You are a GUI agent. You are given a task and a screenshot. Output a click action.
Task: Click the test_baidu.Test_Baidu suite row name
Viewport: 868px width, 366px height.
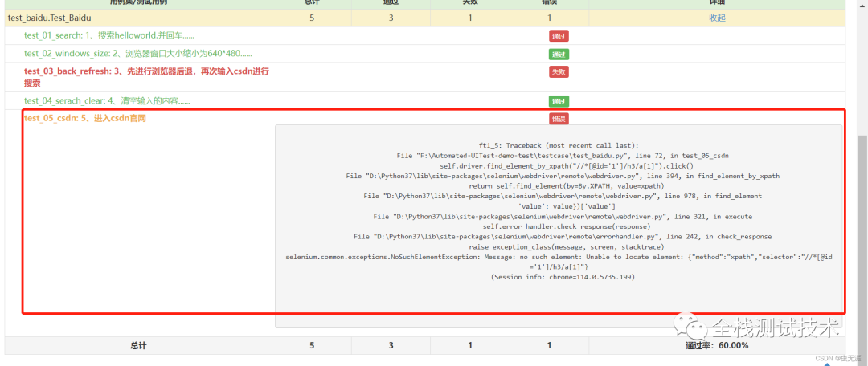pyautogui.click(x=49, y=18)
